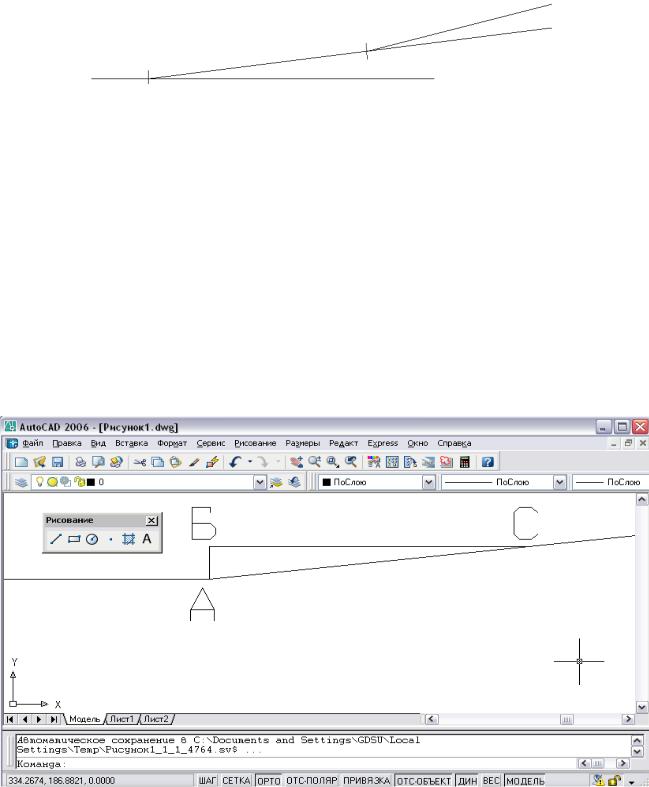This screenshot has height=787, width=649.
Task: Select the Hatch tool in Рисование panel
Action: [x=128, y=539]
